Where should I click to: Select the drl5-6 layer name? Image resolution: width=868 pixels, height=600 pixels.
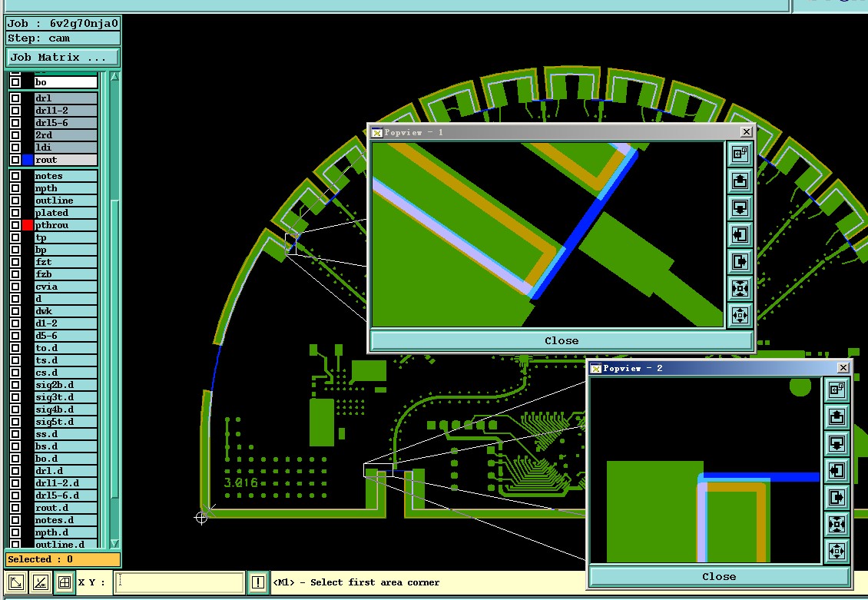pyautogui.click(x=65, y=122)
